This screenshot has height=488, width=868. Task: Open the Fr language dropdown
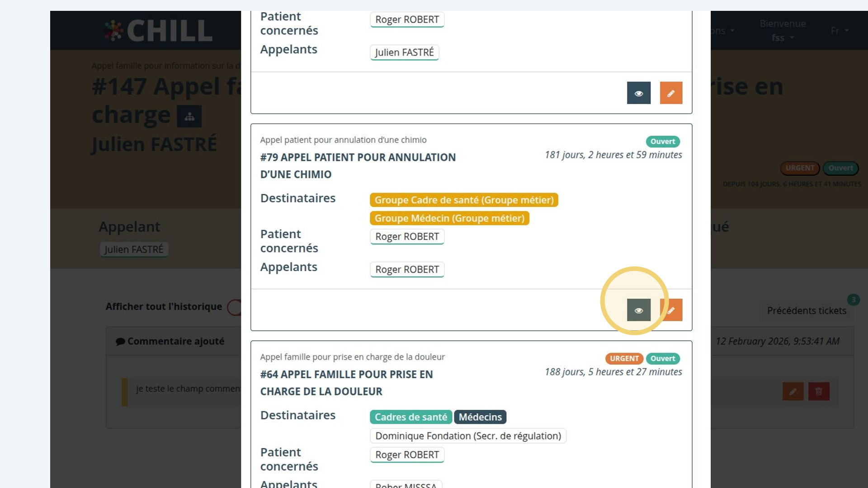pyautogui.click(x=840, y=31)
